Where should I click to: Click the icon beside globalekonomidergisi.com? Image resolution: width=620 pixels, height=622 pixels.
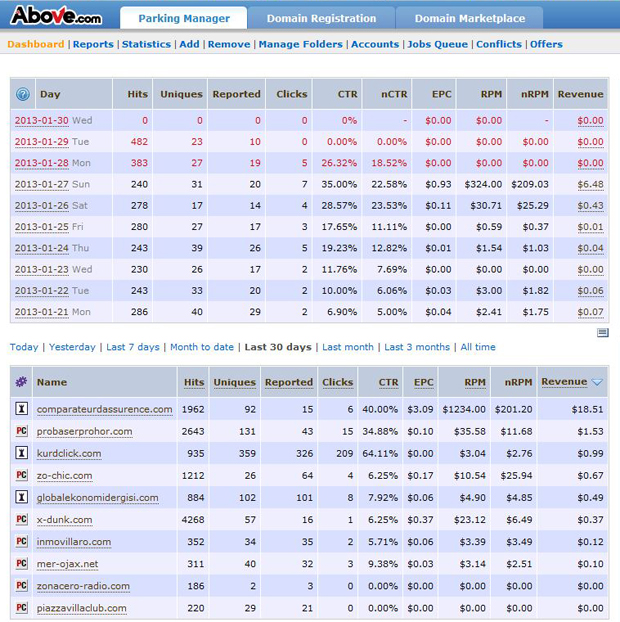pyautogui.click(x=21, y=497)
